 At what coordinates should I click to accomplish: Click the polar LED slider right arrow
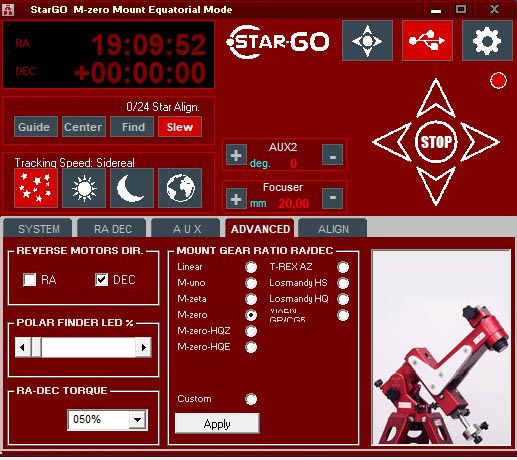(x=144, y=347)
